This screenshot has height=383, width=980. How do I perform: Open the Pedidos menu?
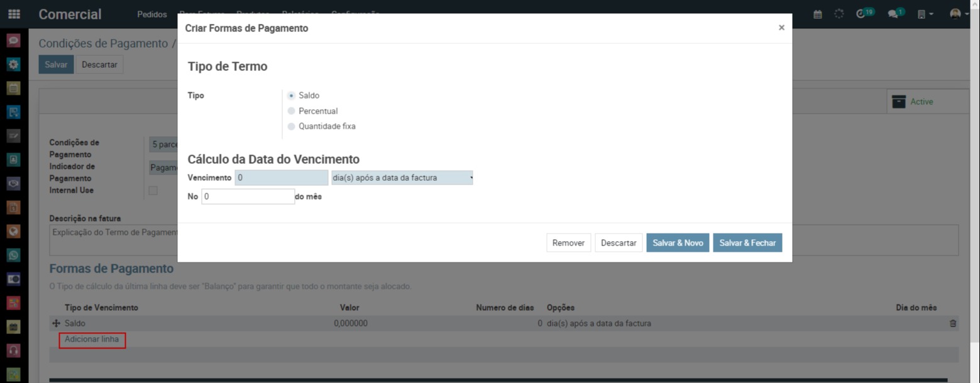[x=152, y=14]
